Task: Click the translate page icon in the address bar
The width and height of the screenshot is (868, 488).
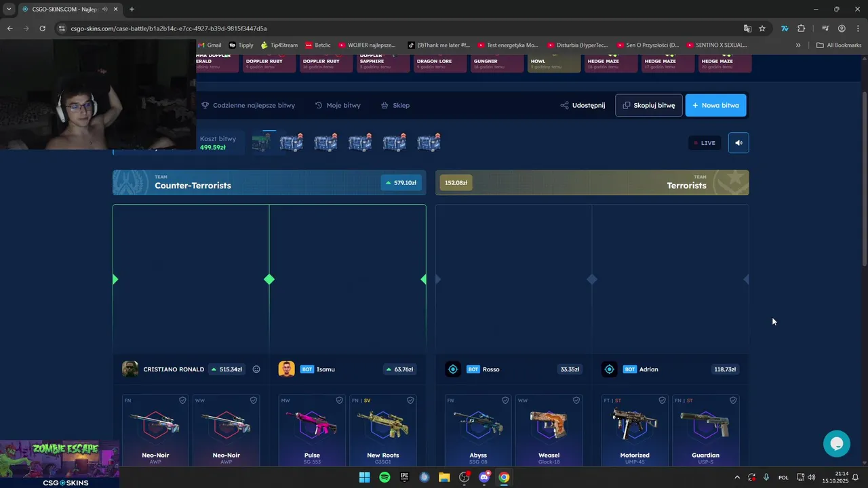Action: pyautogui.click(x=747, y=28)
